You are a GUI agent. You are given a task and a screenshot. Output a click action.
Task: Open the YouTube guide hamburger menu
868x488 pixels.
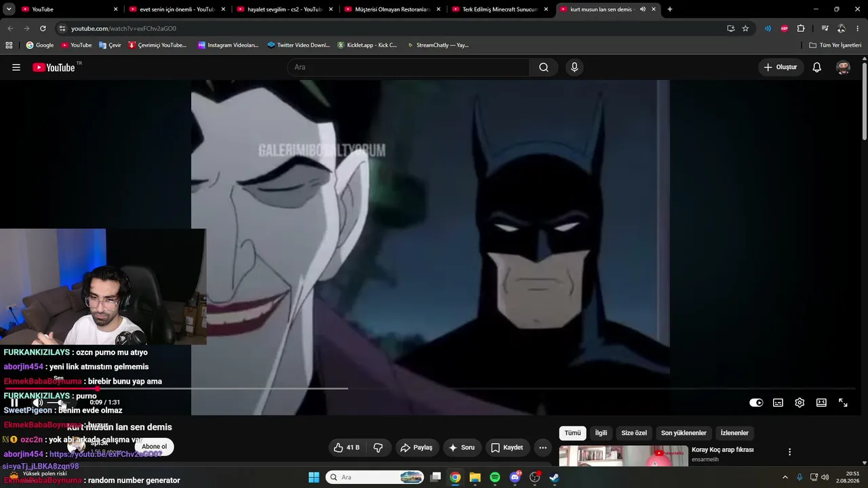click(x=16, y=67)
